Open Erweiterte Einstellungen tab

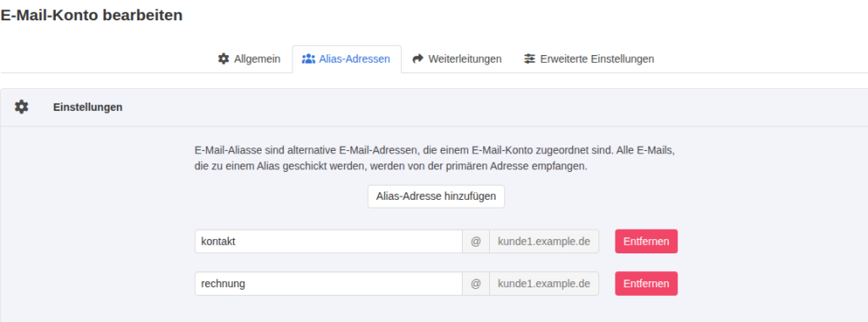point(589,58)
